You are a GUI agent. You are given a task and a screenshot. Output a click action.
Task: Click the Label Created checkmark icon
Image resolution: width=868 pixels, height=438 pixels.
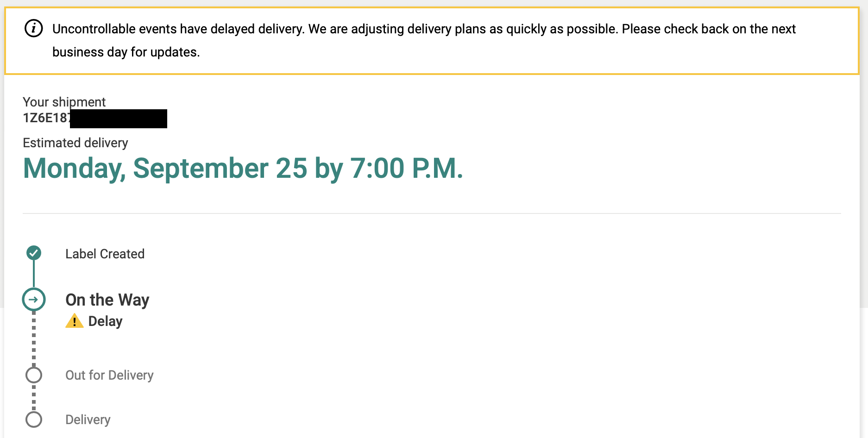(34, 253)
